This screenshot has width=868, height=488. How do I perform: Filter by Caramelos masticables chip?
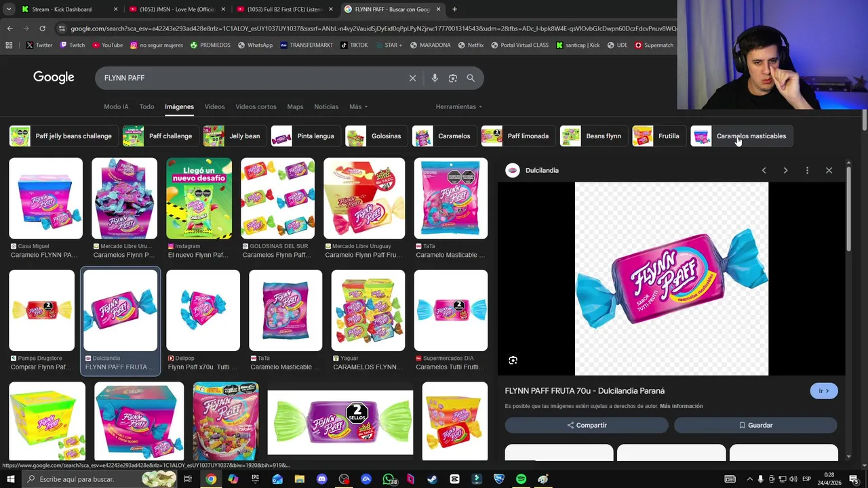741,136
